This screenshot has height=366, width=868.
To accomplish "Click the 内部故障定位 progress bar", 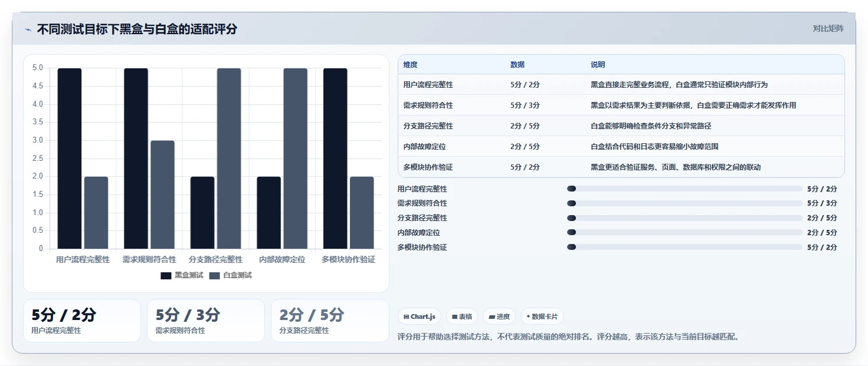I will coord(684,232).
